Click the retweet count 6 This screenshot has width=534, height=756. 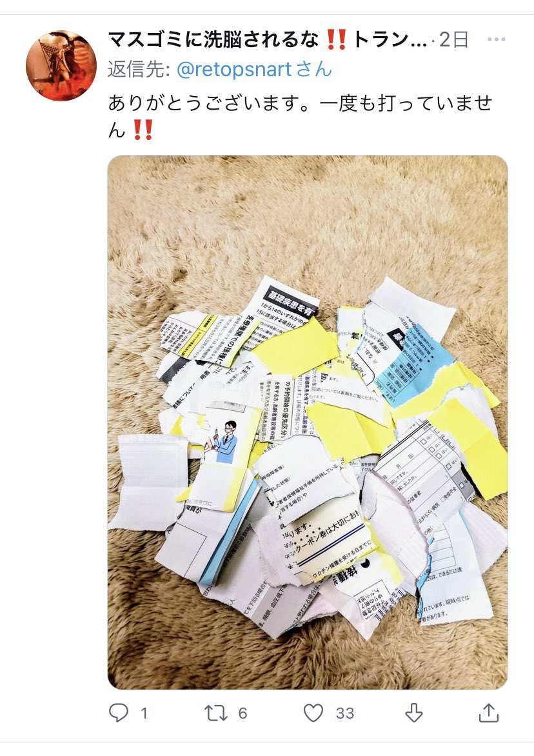pyautogui.click(x=242, y=713)
